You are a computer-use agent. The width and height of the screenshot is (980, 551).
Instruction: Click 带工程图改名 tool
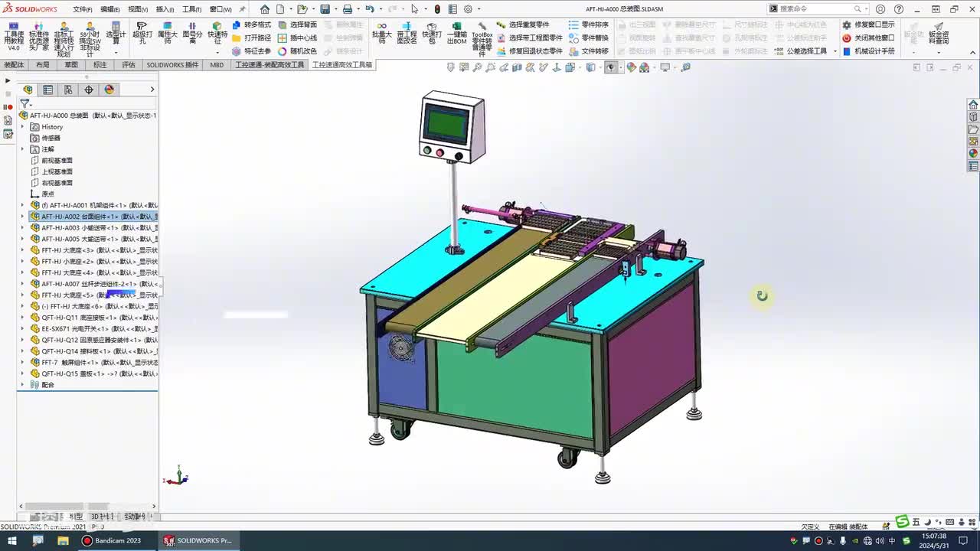407,33
